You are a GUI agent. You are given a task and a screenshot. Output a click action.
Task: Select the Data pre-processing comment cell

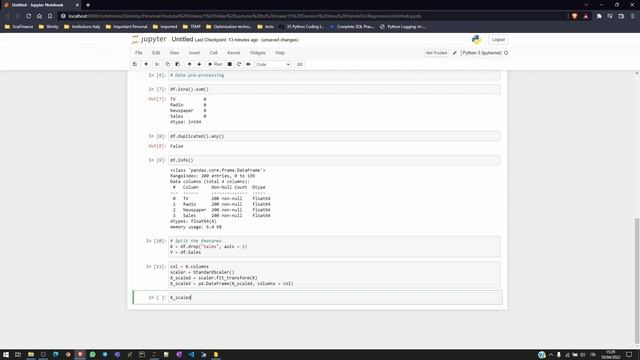coord(335,76)
